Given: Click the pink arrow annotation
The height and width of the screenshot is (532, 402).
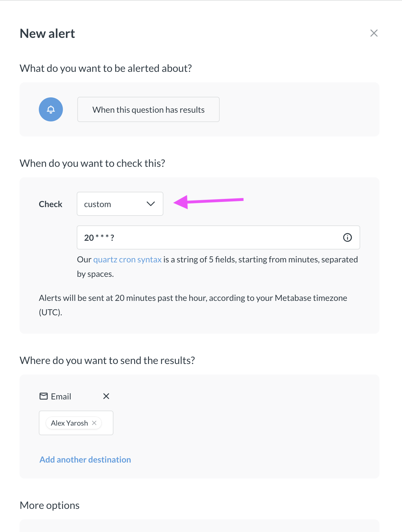Looking at the screenshot, I should (209, 202).
